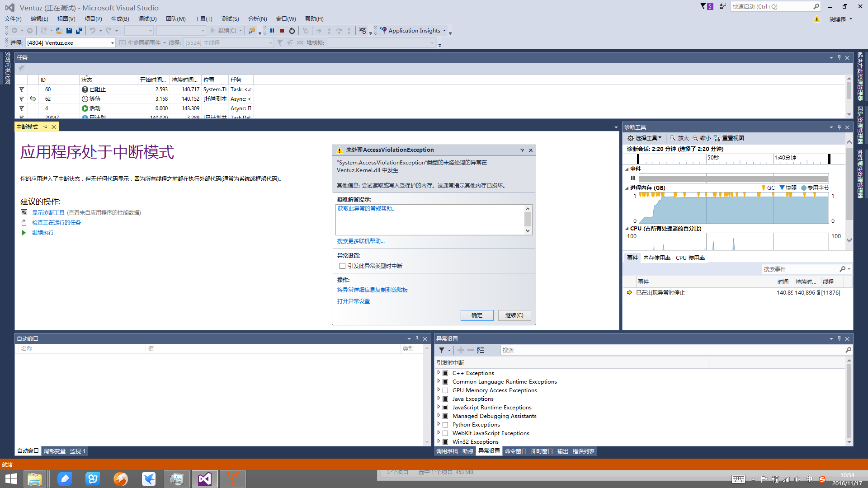Click the Save All toolbar icon
868x488 pixels.
(x=79, y=31)
